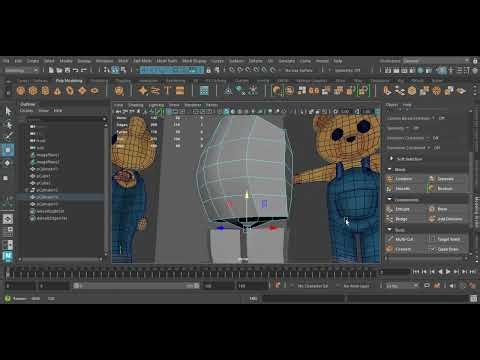Open Outliner Display menu
The height and width of the screenshot is (360, 480).
click(x=26, y=110)
